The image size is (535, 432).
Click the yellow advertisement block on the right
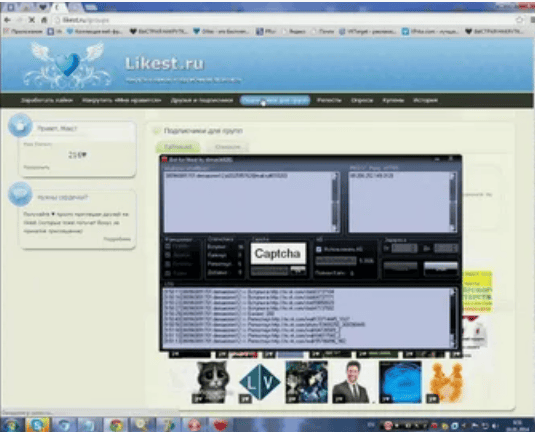[477, 291]
